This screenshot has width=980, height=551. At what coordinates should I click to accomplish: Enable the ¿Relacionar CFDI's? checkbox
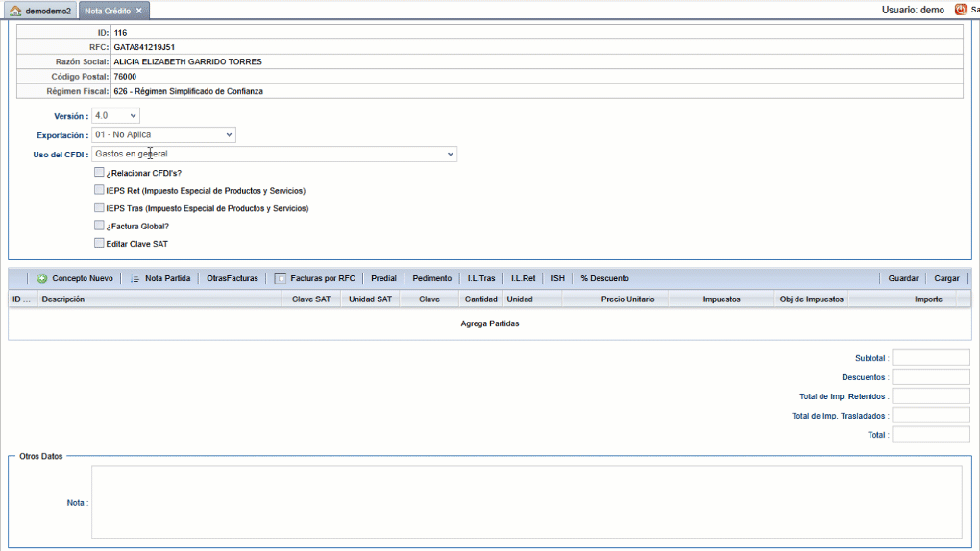click(x=99, y=173)
